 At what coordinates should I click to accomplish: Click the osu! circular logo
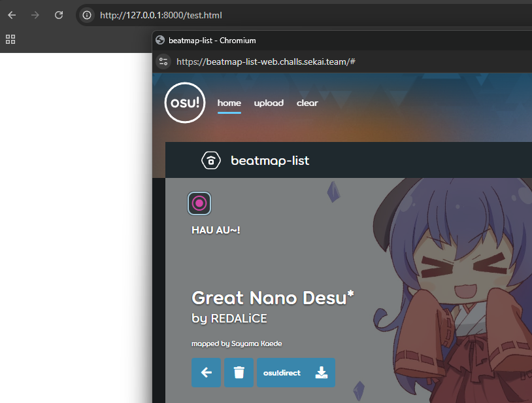[185, 103]
